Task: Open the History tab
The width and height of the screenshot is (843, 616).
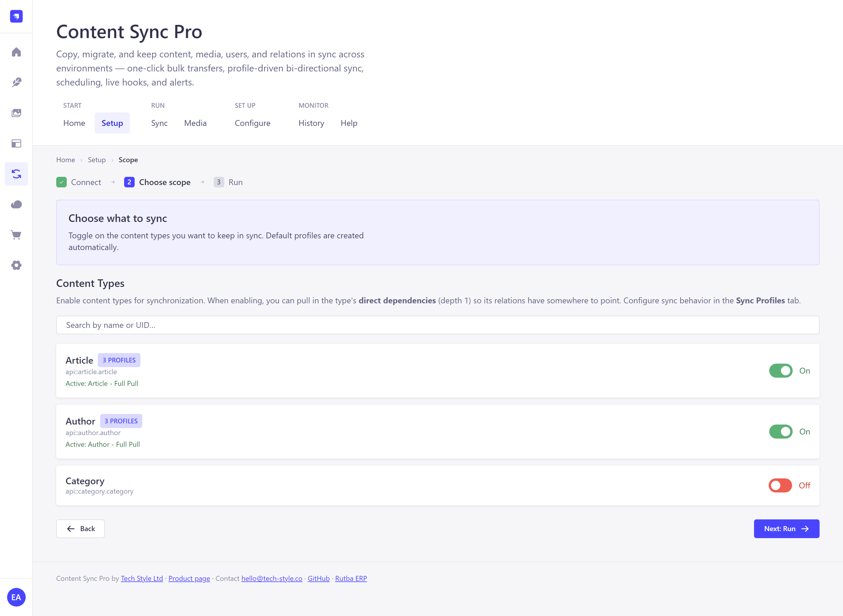Action: pyautogui.click(x=311, y=123)
